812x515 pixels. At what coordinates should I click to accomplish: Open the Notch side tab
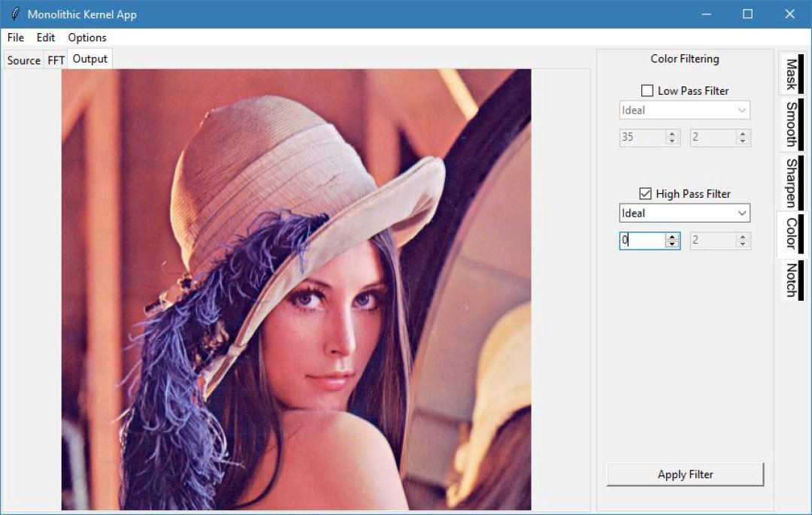(791, 280)
